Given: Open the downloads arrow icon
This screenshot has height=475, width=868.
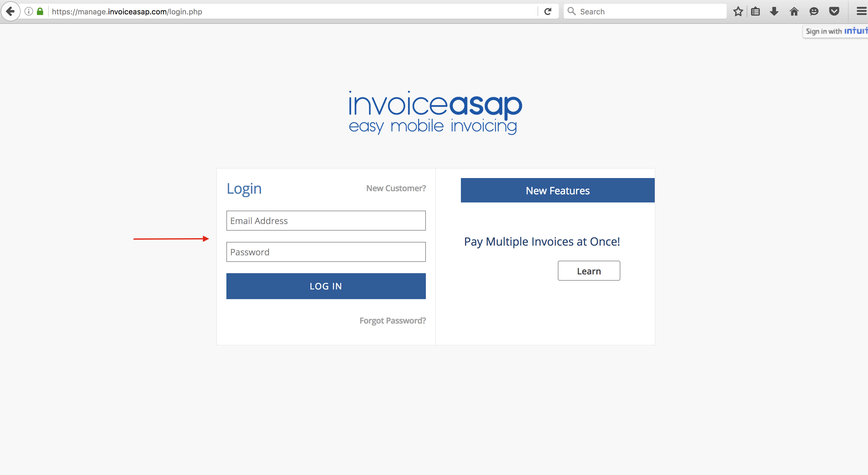Looking at the screenshot, I should [x=774, y=12].
